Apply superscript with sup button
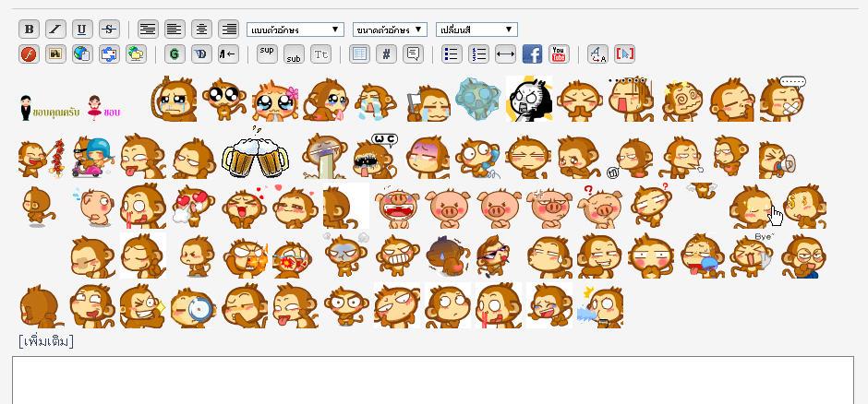The image size is (868, 404). coord(268,54)
